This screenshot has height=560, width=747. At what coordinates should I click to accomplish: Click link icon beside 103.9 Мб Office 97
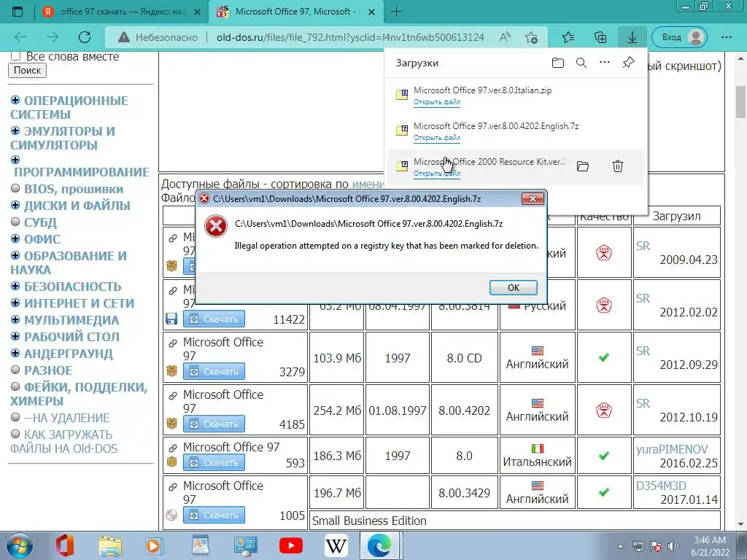pyautogui.click(x=173, y=343)
